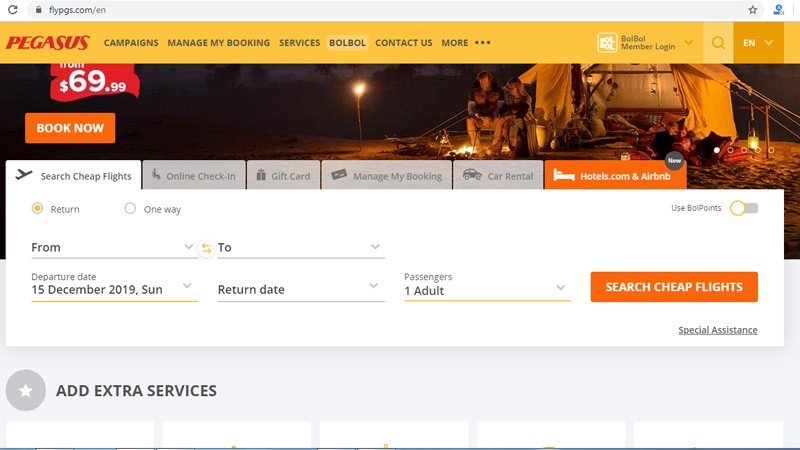Select the One way radio button

pos(130,209)
